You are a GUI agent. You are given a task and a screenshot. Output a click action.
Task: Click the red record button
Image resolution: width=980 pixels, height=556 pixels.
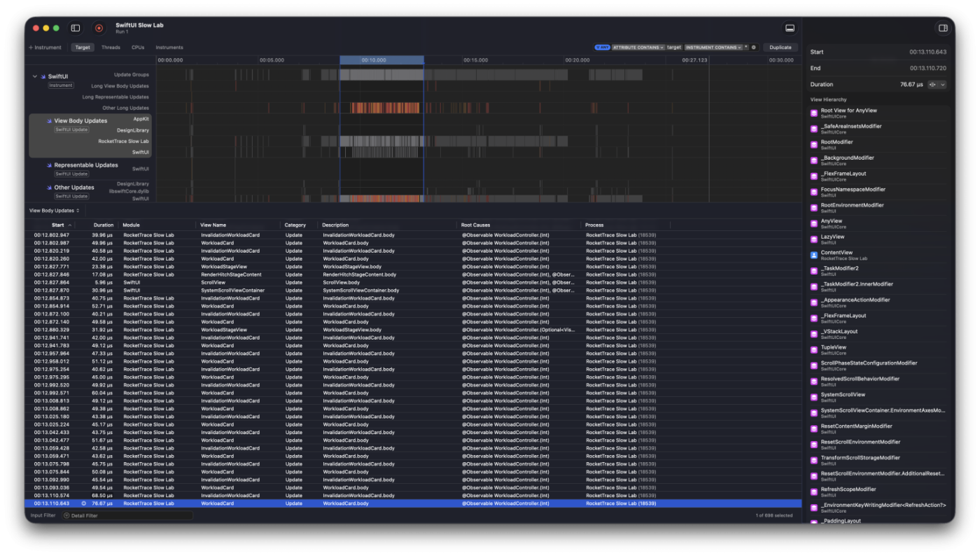click(x=99, y=28)
